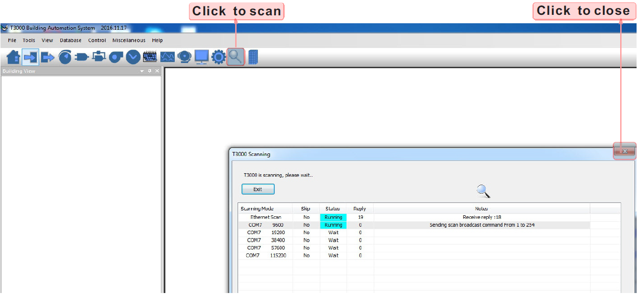This screenshot has height=296, width=644.
Task: Click the Notes column header
Action: 482,209
